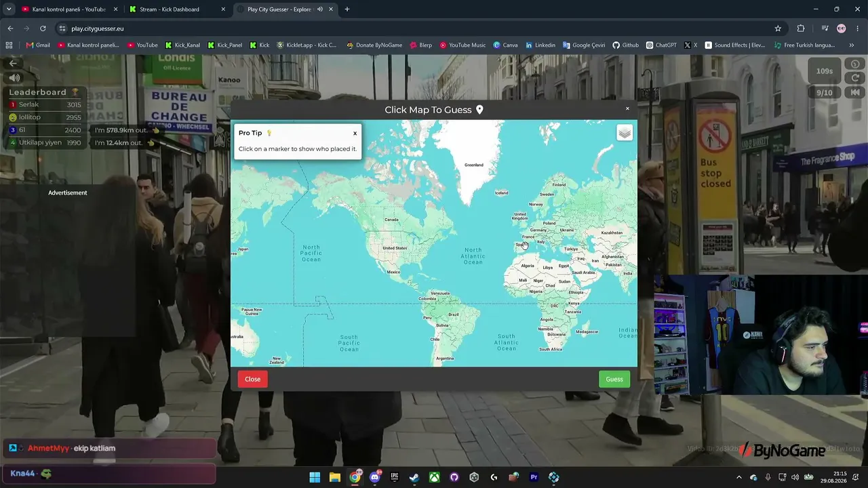The width and height of the screenshot is (868, 488).
Task: Show hidden system tray icons
Action: pos(739,477)
